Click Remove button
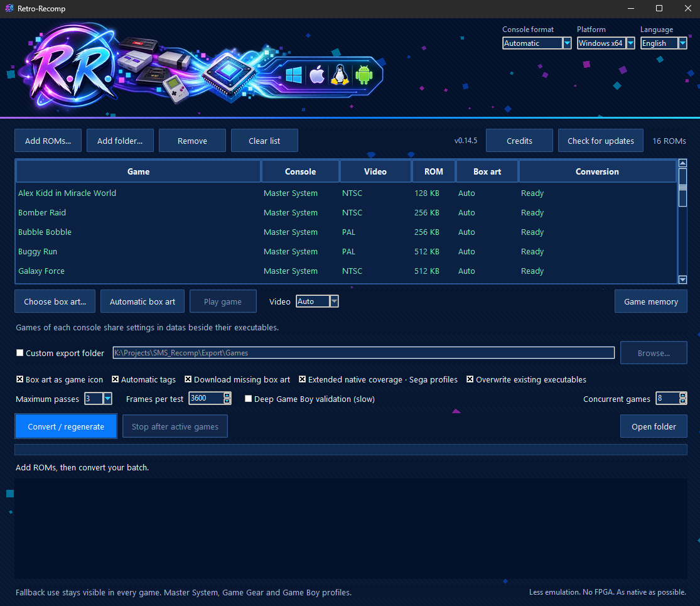 tap(192, 141)
